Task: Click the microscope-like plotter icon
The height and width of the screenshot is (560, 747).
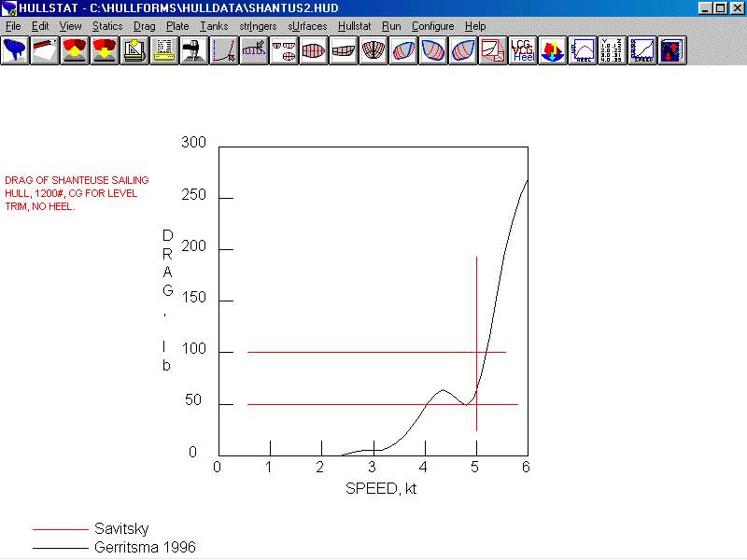Action: [x=194, y=50]
